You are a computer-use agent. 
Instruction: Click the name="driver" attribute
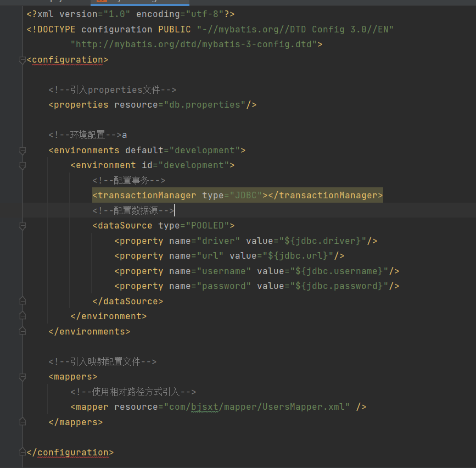204,241
